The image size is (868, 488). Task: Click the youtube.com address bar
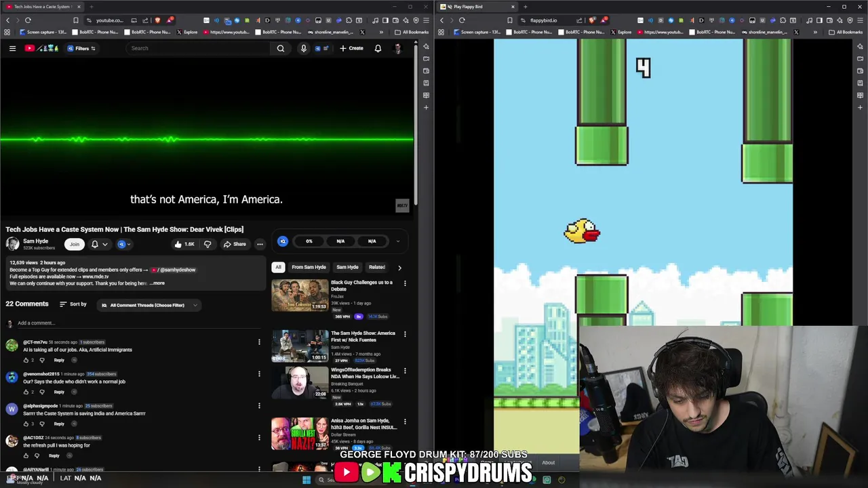[x=110, y=20]
